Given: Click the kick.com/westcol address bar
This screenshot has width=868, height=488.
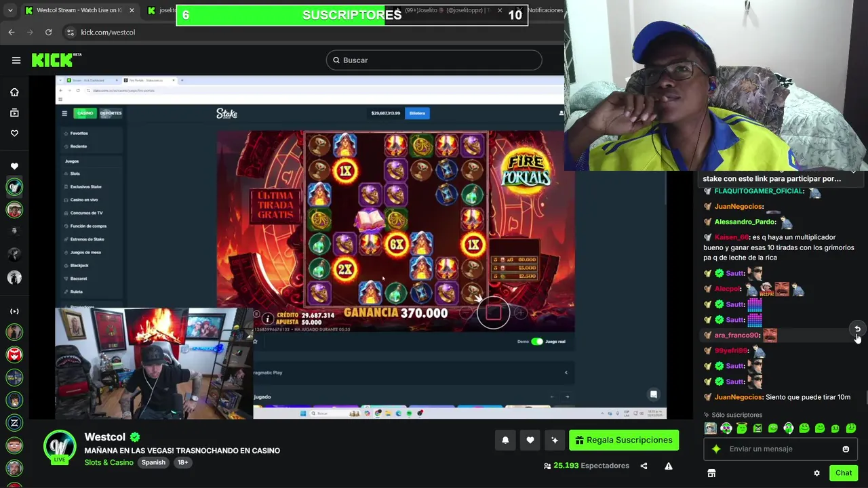Looking at the screenshot, I should pyautogui.click(x=108, y=32).
